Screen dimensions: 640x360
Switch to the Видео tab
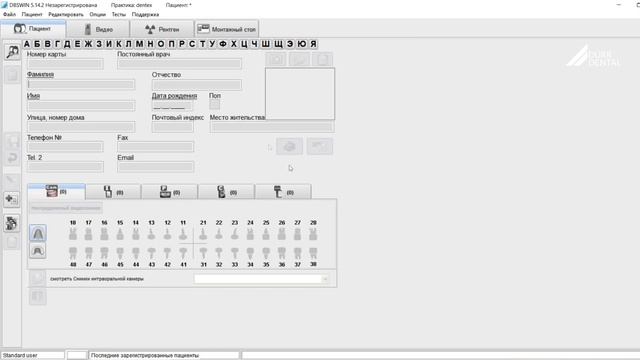98,29
